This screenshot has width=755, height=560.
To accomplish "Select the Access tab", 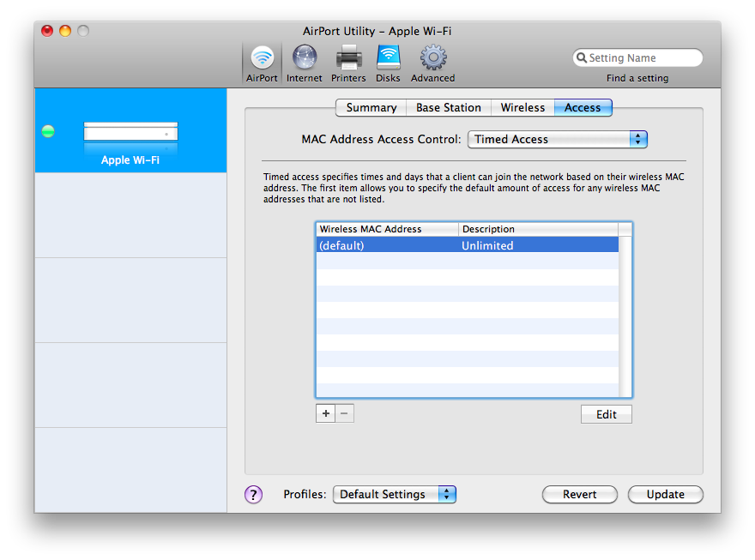I will [583, 108].
